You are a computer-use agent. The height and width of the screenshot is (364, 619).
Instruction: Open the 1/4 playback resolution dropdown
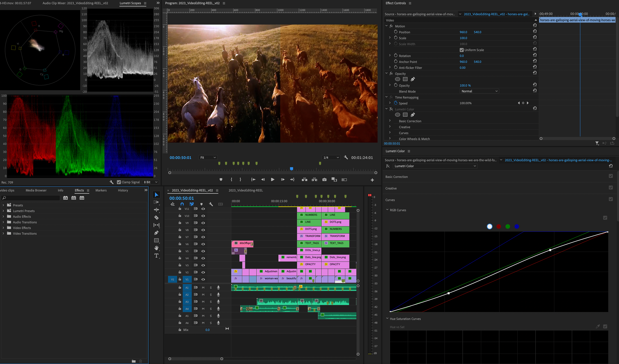(x=331, y=157)
